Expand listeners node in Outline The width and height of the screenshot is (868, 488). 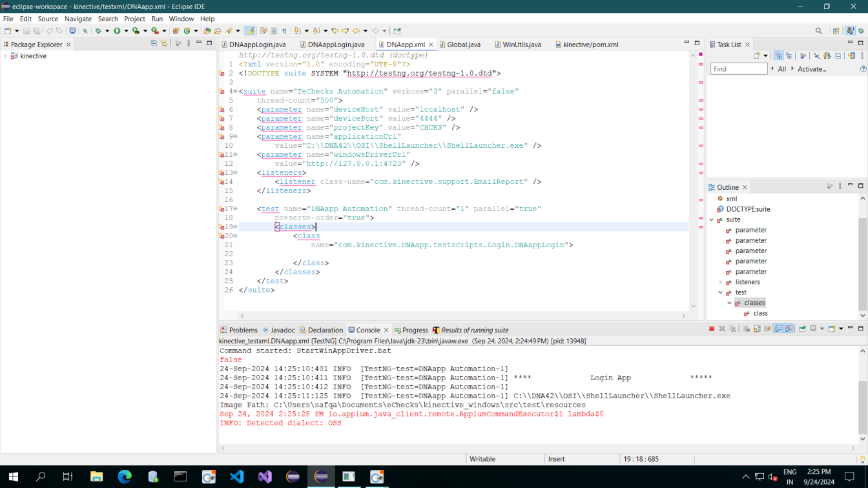click(721, 282)
